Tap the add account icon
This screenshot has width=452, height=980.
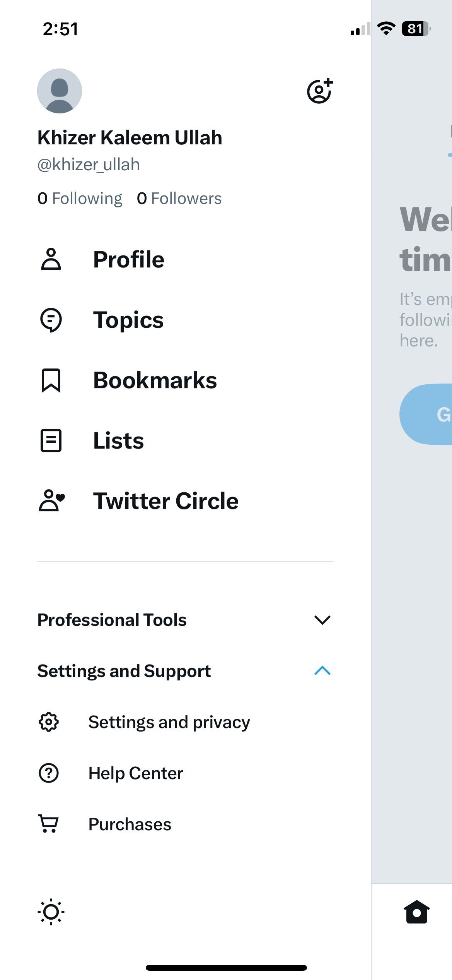pyautogui.click(x=320, y=91)
